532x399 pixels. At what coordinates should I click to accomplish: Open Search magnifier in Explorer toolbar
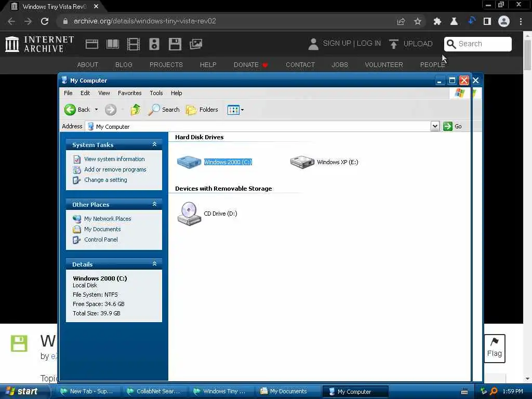tap(164, 110)
